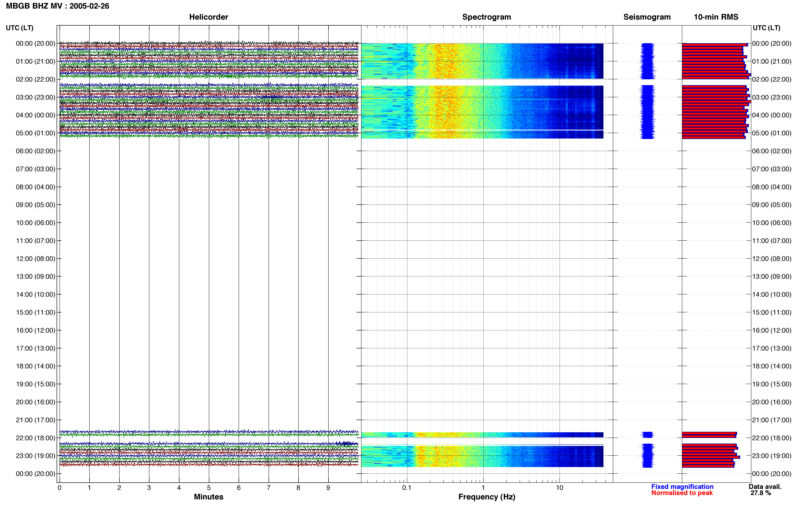Click left axis label 03:00 (23:00)
Viewport: 812px width, 508px height.
tap(36, 97)
